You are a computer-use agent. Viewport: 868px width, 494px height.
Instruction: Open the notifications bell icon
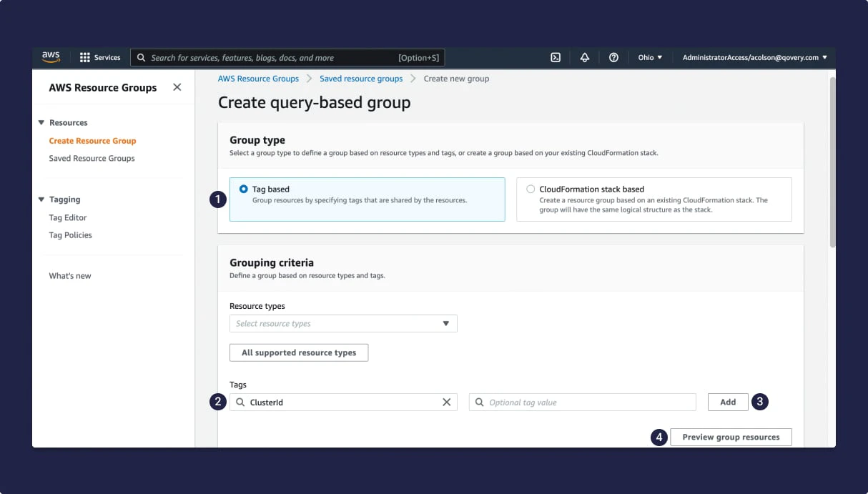584,57
